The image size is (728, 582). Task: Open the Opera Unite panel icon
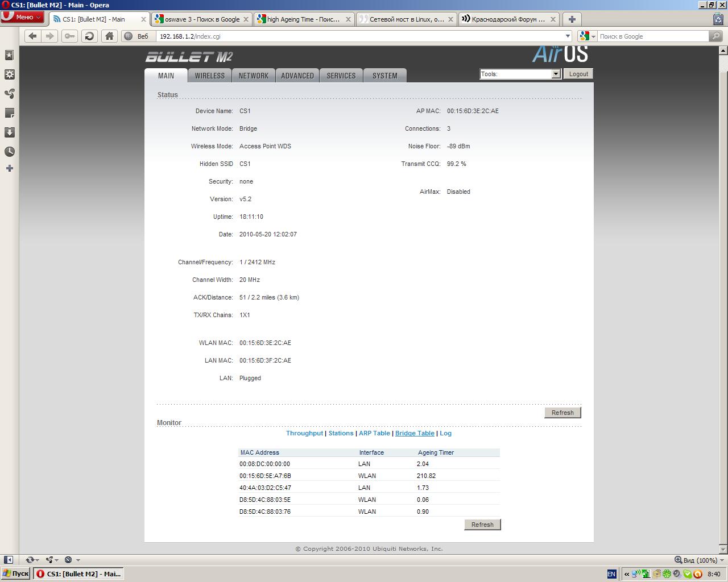pyautogui.click(x=9, y=94)
